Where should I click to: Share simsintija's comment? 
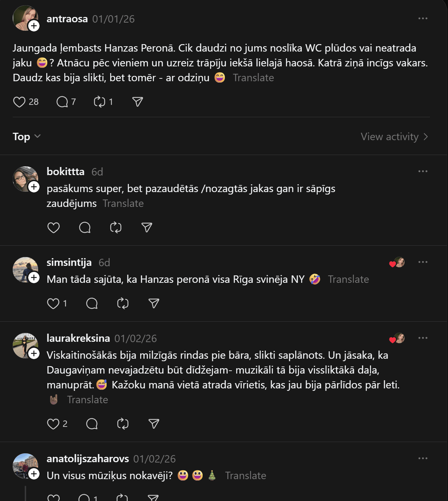(x=154, y=304)
